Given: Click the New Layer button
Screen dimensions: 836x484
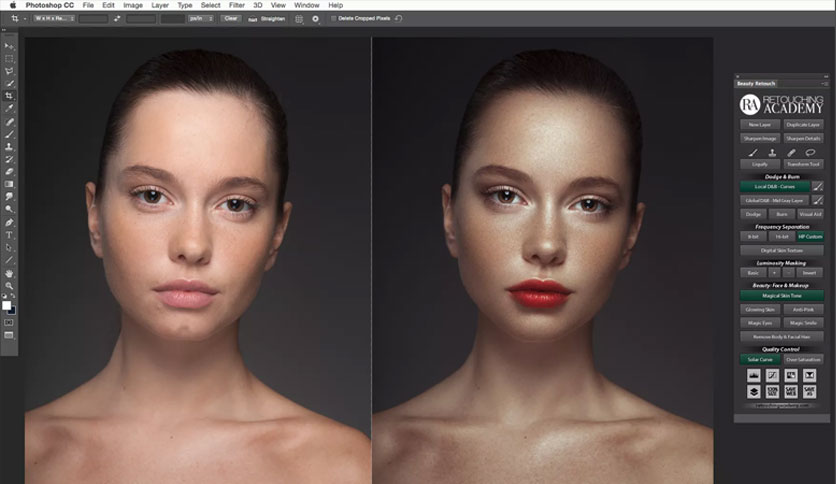Looking at the screenshot, I should click(x=760, y=125).
